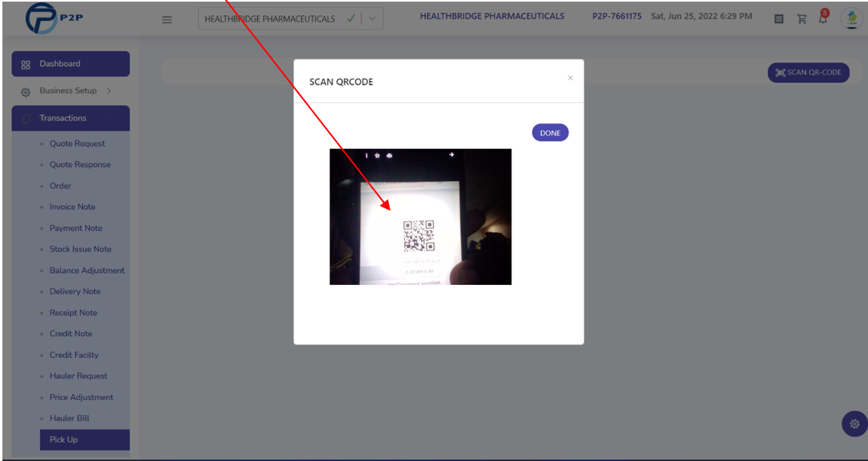Open the user profile avatar

851,19
